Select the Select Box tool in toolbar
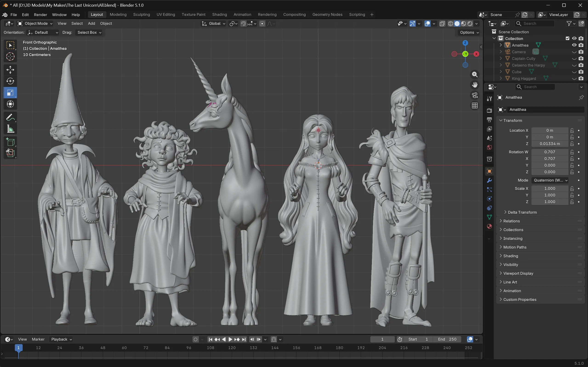The height and width of the screenshot is (367, 588). (10, 45)
